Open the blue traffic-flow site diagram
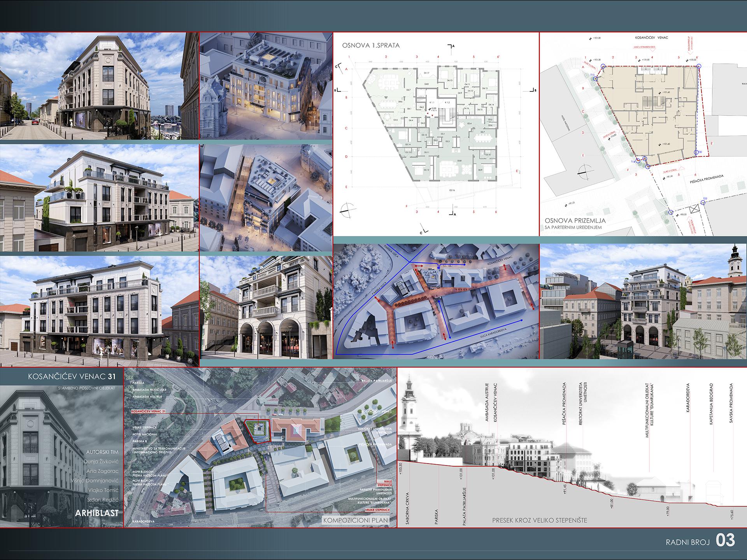747x560 pixels. click(436, 301)
